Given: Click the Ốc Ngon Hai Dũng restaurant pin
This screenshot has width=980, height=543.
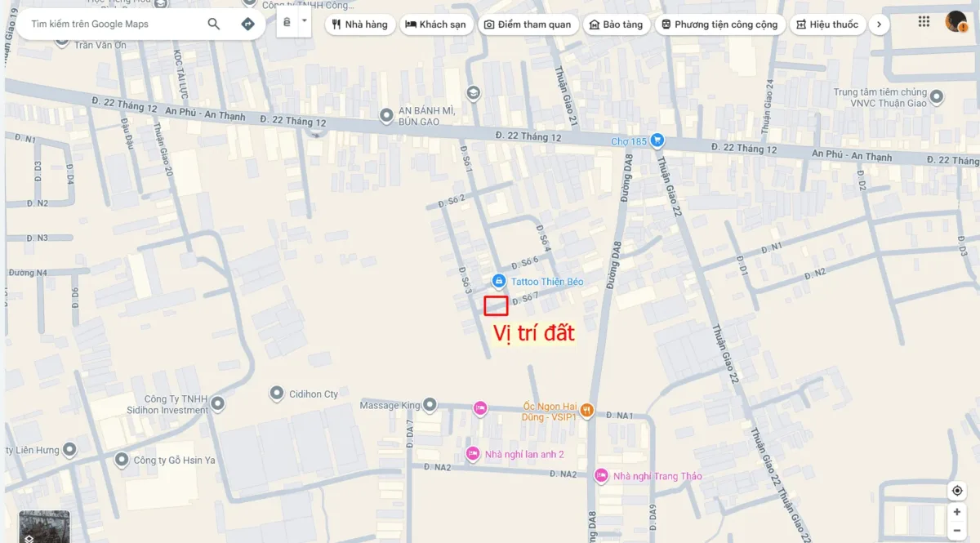Looking at the screenshot, I should [x=586, y=411].
